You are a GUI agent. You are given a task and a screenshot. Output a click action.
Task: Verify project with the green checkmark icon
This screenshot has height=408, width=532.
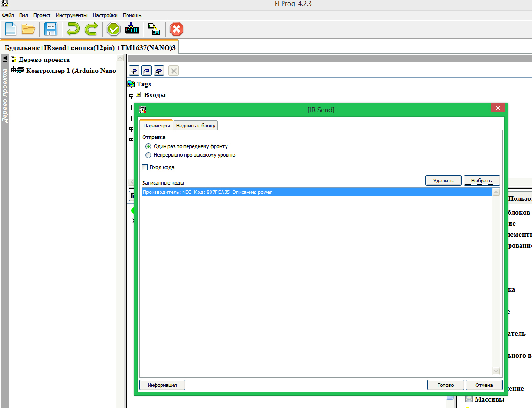tap(113, 29)
